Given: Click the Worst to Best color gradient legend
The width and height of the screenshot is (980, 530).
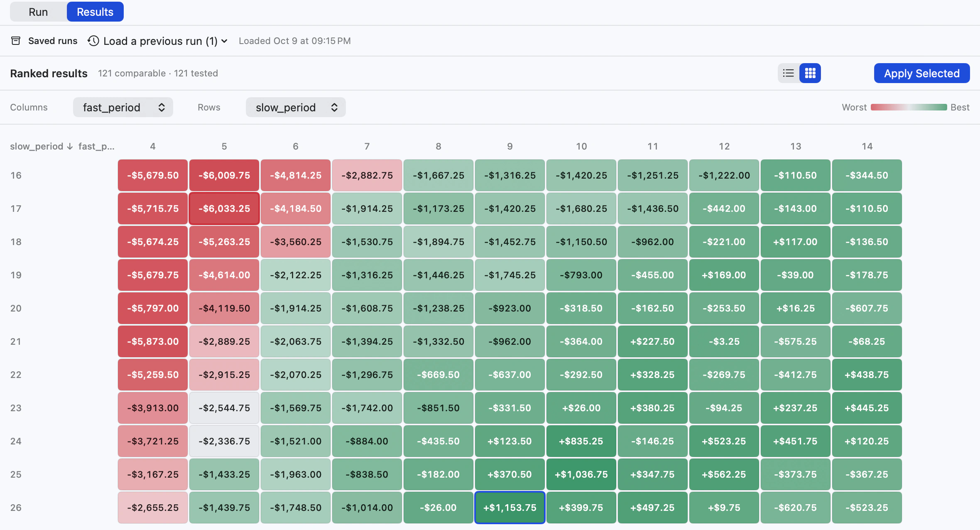Looking at the screenshot, I should [909, 107].
